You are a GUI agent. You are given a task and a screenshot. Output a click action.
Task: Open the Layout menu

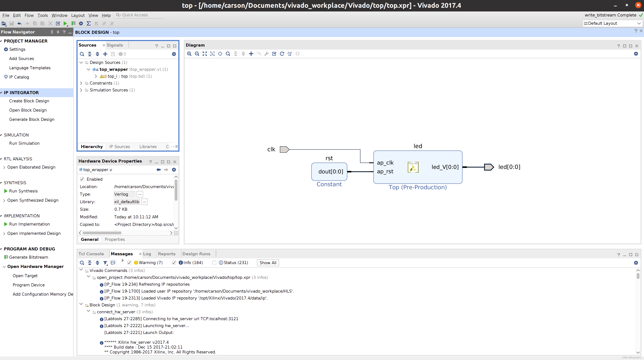pos(78,15)
